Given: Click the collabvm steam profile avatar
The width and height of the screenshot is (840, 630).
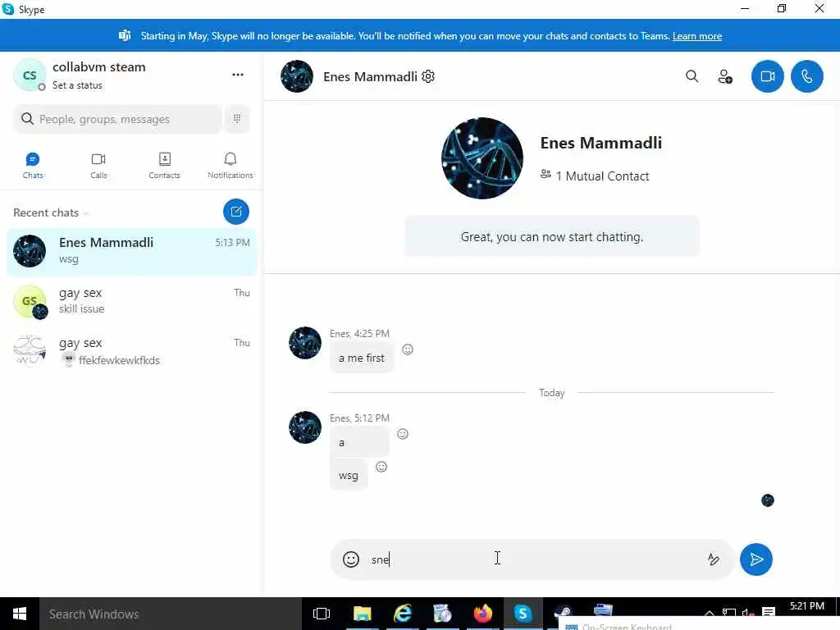Looking at the screenshot, I should (x=30, y=75).
